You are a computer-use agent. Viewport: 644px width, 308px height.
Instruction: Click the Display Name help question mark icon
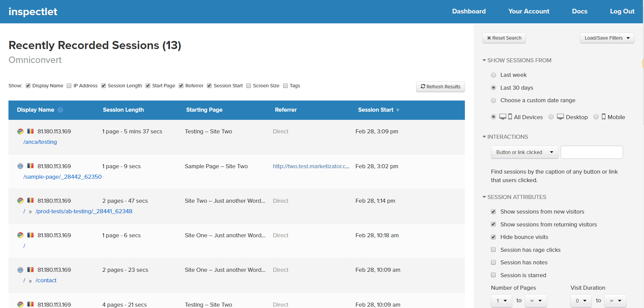click(x=60, y=110)
